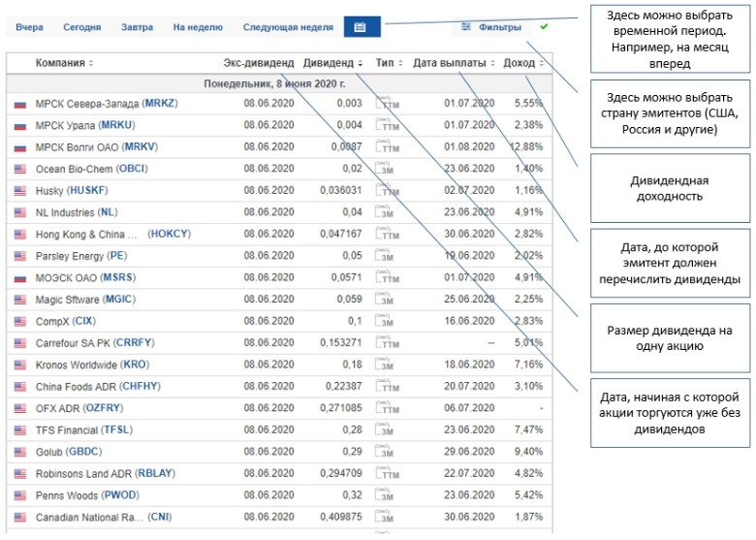The height and width of the screenshot is (540, 756).
Task: Click the Russian flag beside MRKZ row
Action: [19, 103]
